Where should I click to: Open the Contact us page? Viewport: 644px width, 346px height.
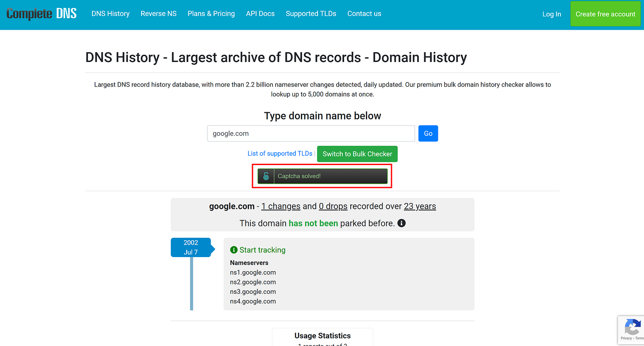point(364,14)
